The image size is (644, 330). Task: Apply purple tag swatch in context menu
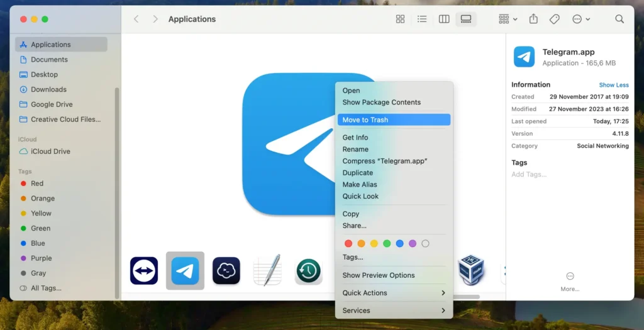click(x=413, y=243)
